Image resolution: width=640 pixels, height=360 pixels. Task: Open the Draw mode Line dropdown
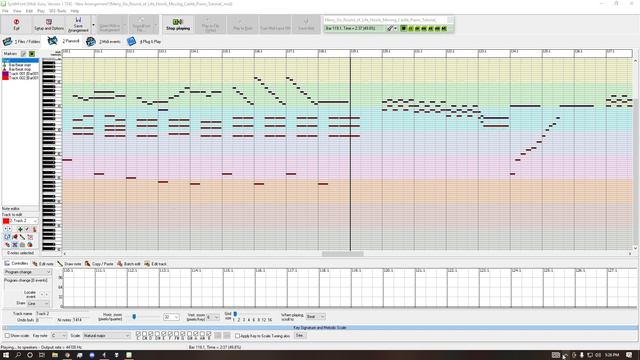38,304
